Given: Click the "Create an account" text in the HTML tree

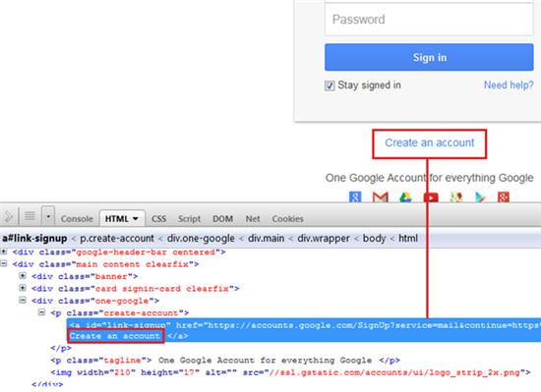Looking at the screenshot, I should point(115,336).
